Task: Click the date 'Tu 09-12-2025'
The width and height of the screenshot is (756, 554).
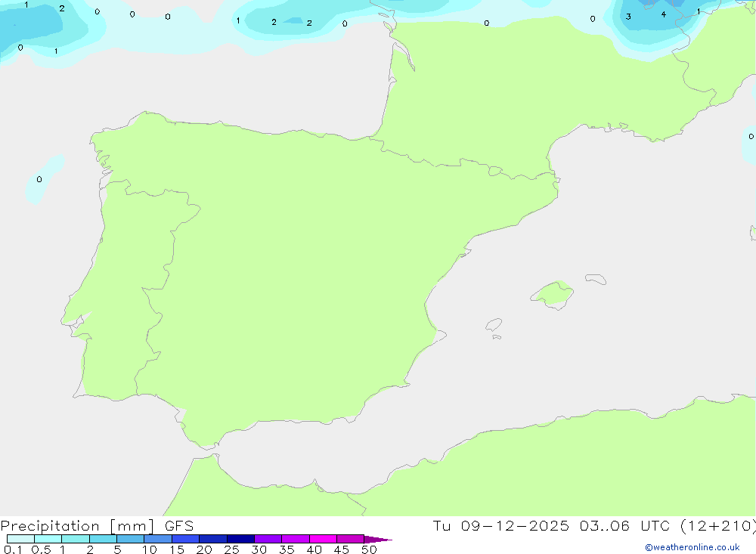Action: (500, 525)
